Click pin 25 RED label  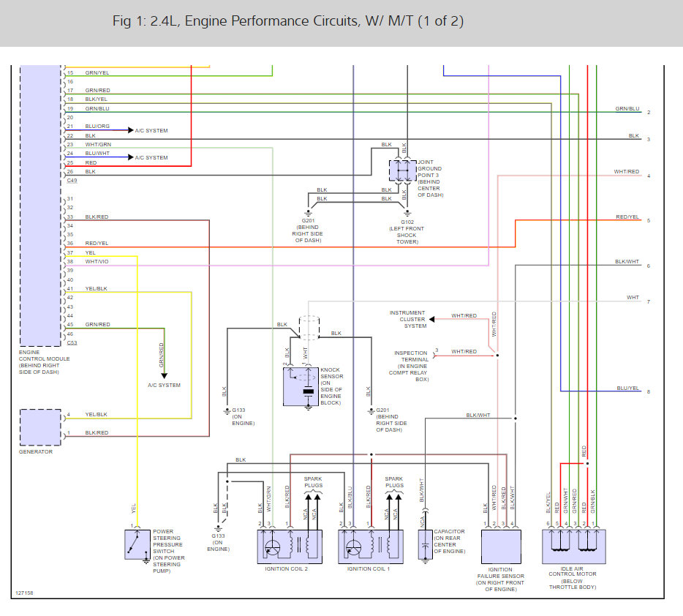pos(91,162)
